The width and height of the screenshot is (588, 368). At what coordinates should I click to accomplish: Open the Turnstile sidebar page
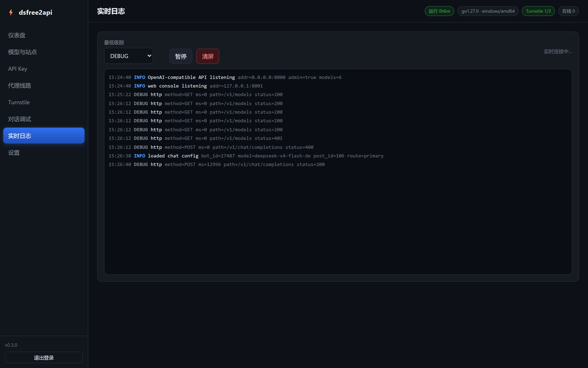tap(44, 102)
